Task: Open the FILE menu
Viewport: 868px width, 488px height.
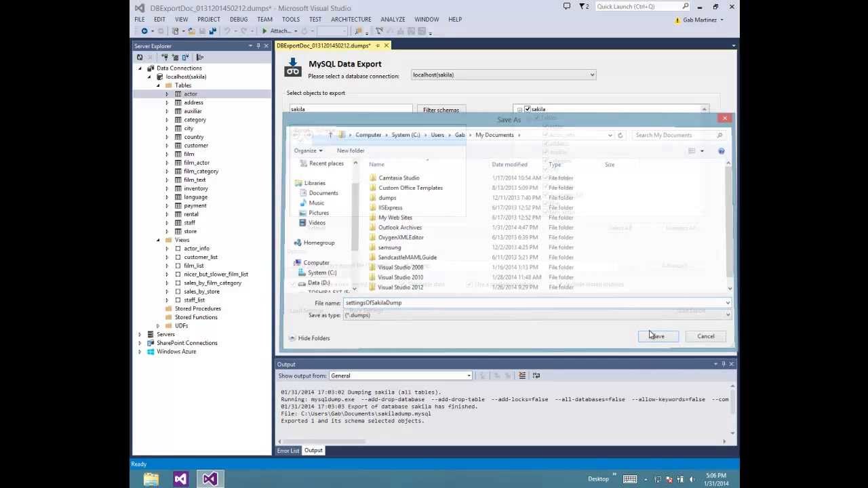Action: pos(140,19)
